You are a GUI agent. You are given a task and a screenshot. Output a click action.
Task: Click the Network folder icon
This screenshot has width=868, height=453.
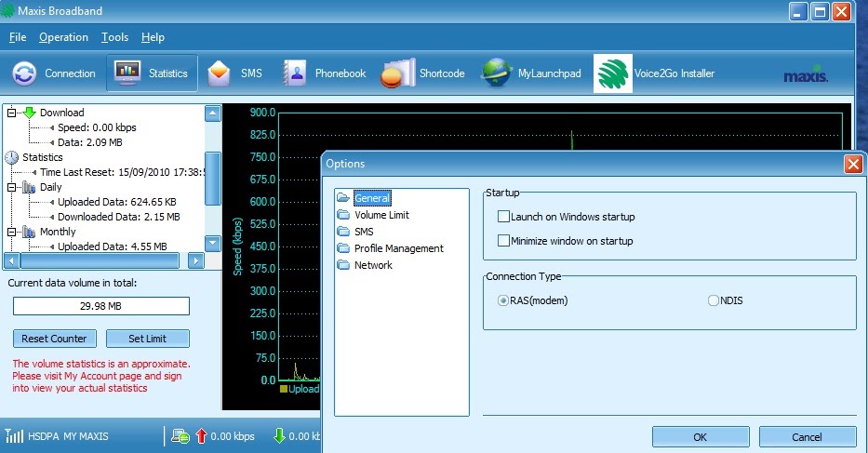tap(343, 265)
